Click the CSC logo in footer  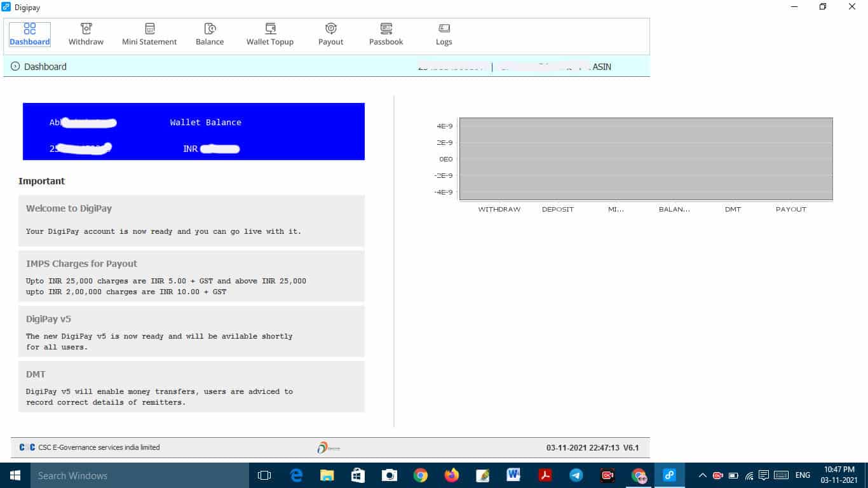(x=27, y=447)
